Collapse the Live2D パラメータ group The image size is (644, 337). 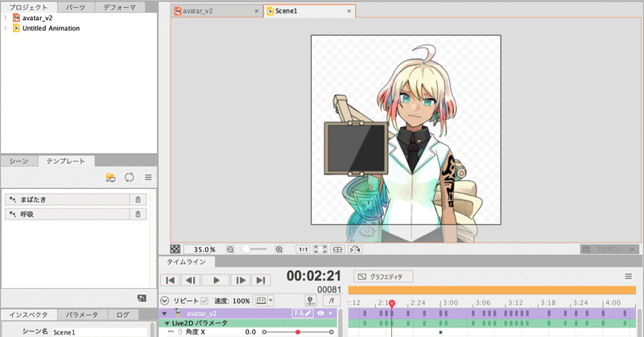pos(167,323)
